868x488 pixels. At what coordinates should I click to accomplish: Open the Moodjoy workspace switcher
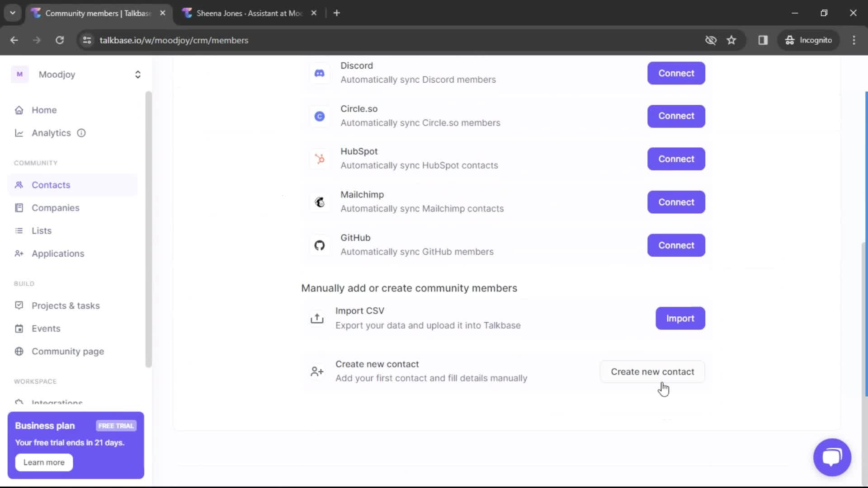point(137,75)
